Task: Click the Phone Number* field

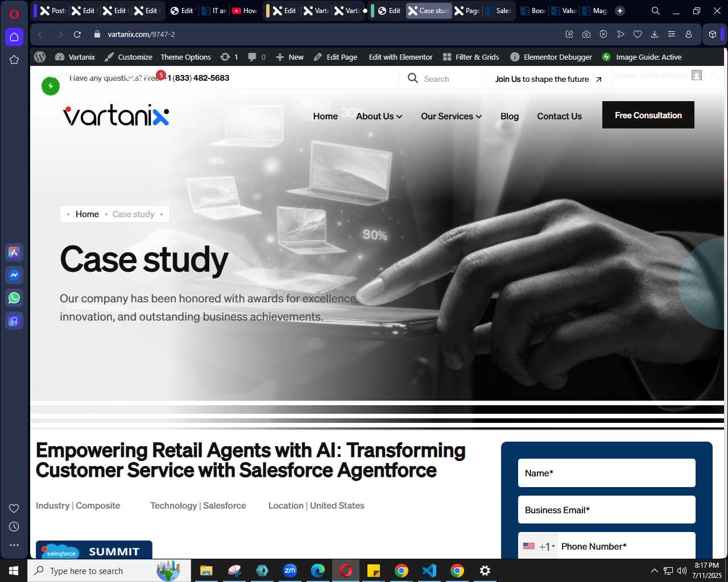Action: (627, 546)
